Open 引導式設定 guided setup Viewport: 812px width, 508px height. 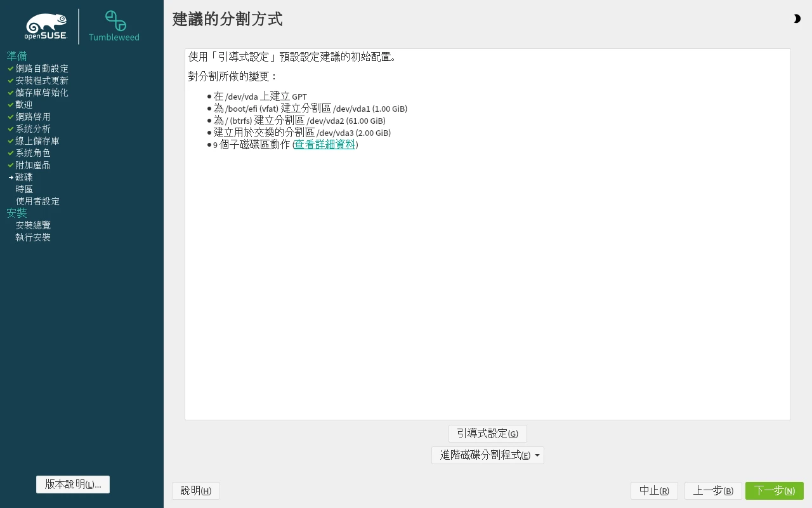[487, 434]
